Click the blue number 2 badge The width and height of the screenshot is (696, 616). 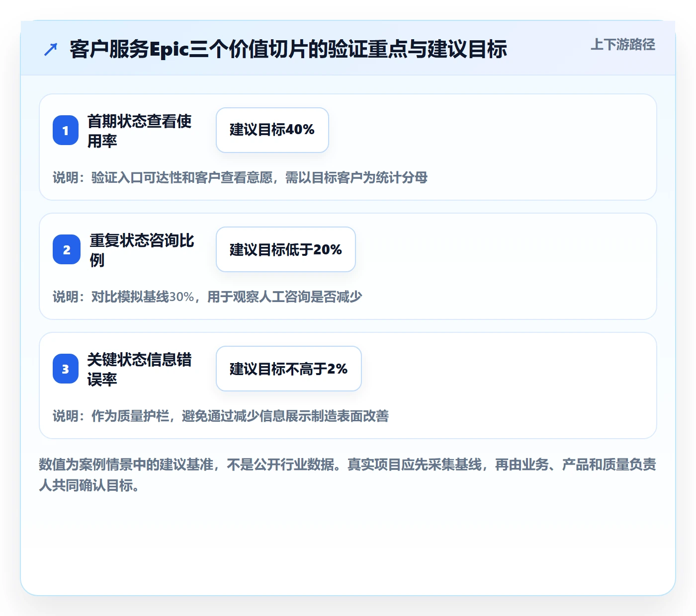(67, 249)
